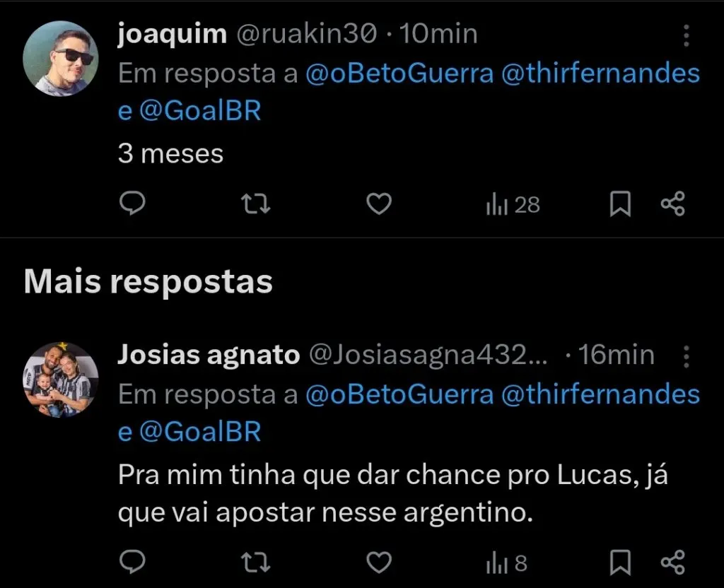Open more options on Josias agnato's tweet
The width and height of the screenshot is (724, 588).
pyautogui.click(x=685, y=357)
